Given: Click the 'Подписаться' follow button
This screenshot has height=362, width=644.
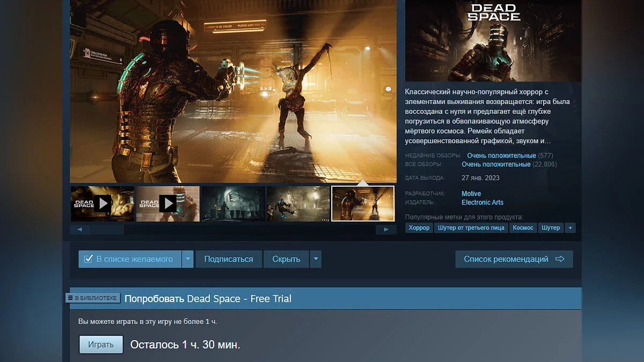Looking at the screenshot, I should point(229,259).
